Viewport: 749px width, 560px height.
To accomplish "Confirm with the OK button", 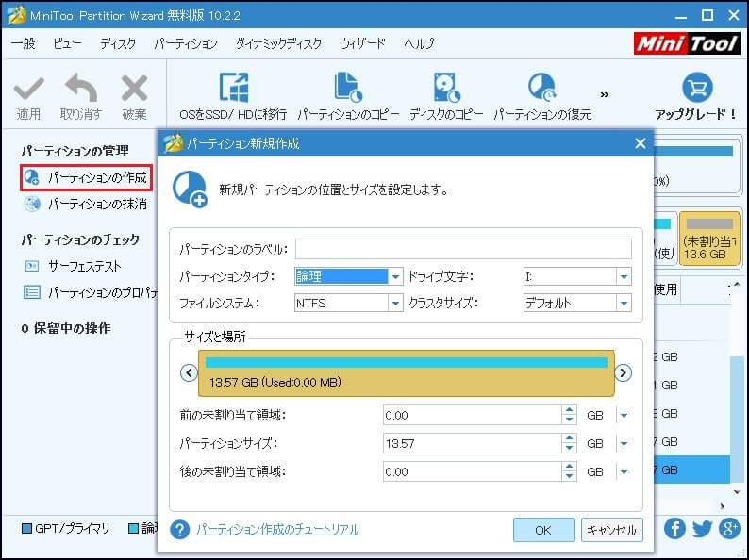I will [543, 530].
